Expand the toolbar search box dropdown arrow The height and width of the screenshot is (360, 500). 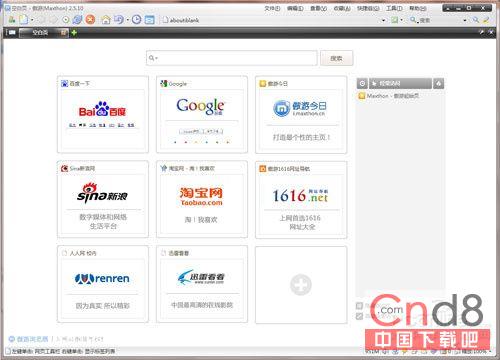tap(465, 20)
